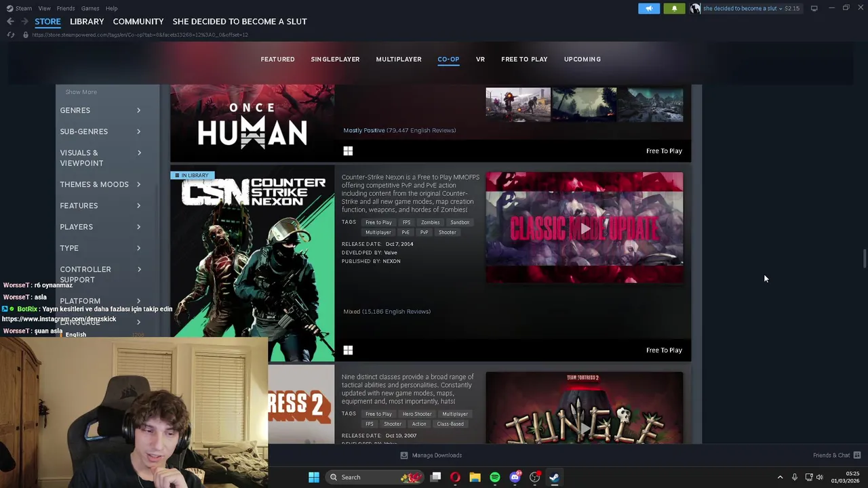
Task: Open the NEXON publisher link
Action: 391,262
